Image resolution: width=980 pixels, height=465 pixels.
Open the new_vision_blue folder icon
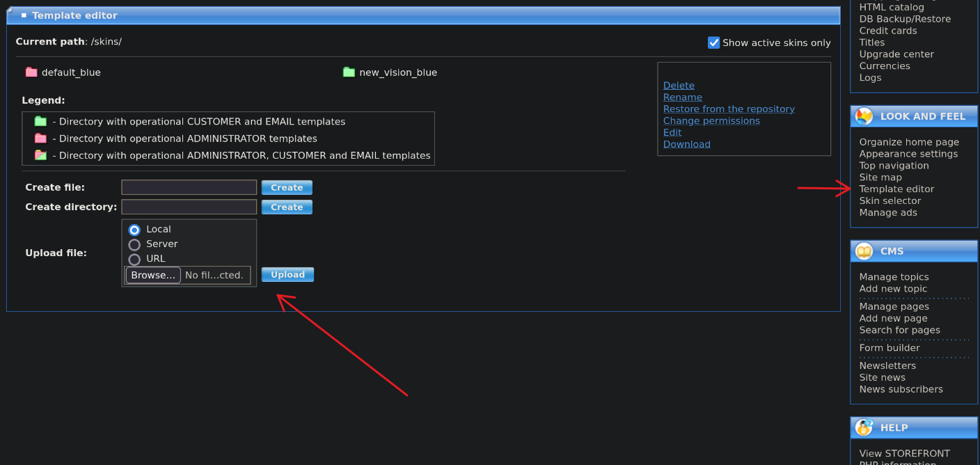pos(349,72)
